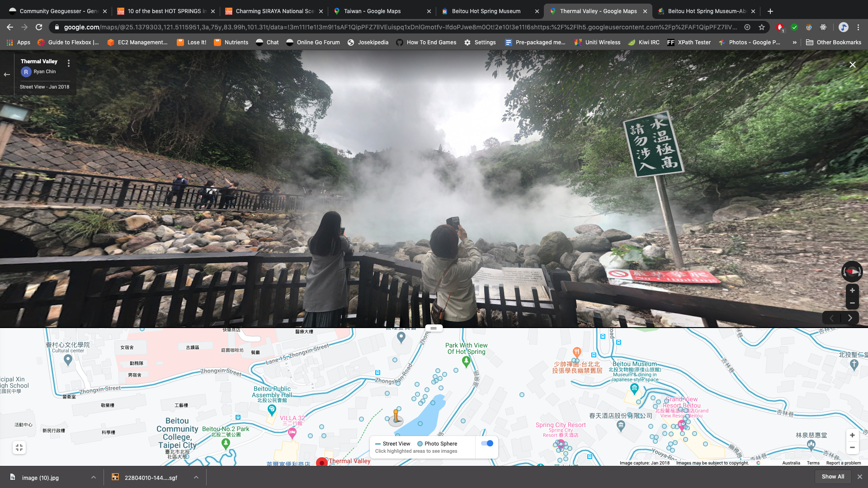Go to next photo arrow

tap(850, 318)
